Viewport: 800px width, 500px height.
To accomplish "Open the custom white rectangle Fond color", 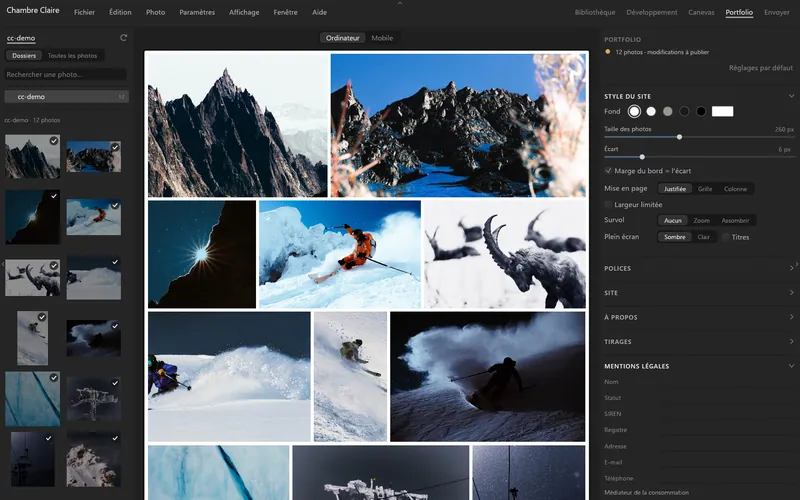I will point(722,111).
